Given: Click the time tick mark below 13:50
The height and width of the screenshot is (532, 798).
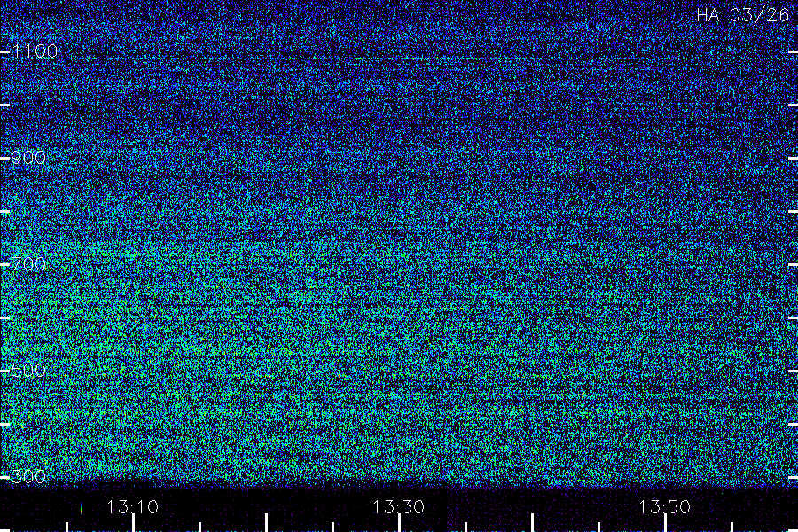Looking at the screenshot, I should click(665, 523).
